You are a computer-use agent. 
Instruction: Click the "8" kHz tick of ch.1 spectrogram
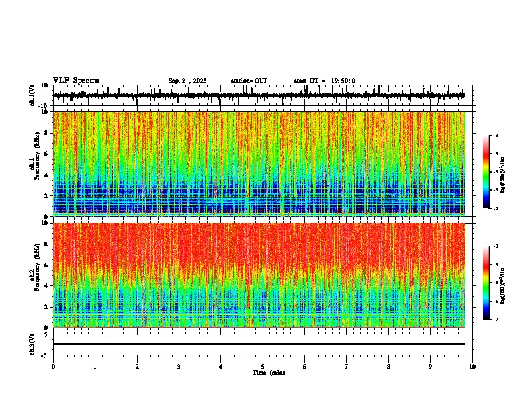coord(48,133)
